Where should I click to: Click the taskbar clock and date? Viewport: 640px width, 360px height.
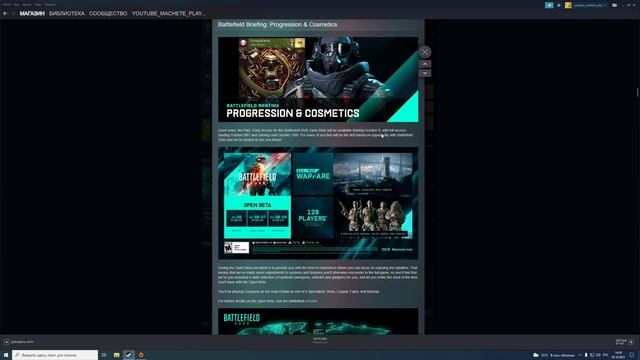point(618,355)
